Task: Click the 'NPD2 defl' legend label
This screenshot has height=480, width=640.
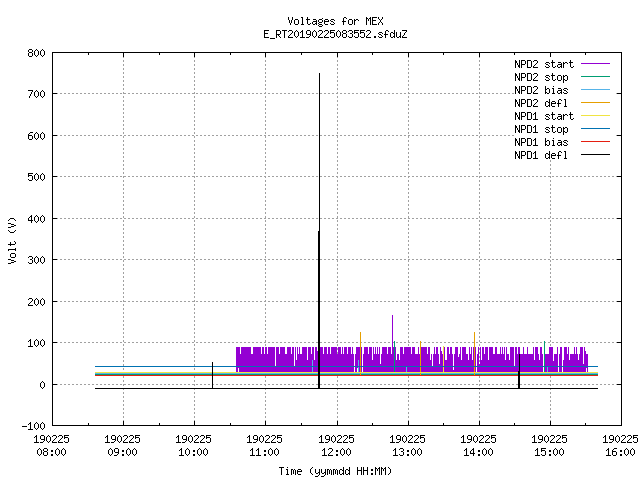Action: tap(541, 103)
